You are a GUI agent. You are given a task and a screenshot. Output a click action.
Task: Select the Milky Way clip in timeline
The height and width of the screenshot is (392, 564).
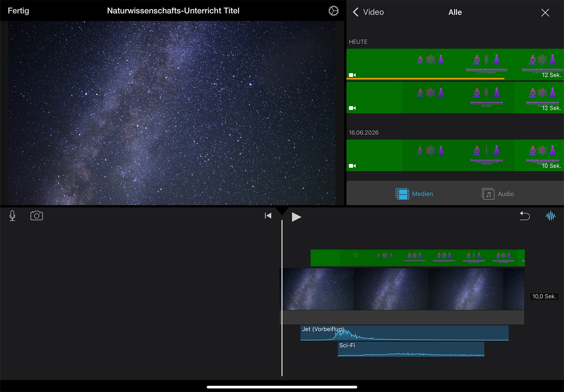click(x=402, y=289)
